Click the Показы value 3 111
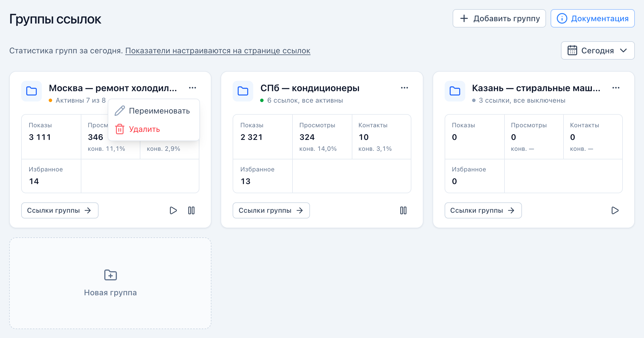This screenshot has width=644, height=338. [40, 137]
